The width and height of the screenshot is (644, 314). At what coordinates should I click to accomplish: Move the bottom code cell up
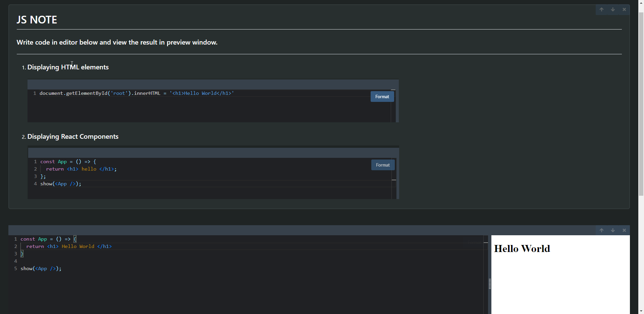(601, 230)
